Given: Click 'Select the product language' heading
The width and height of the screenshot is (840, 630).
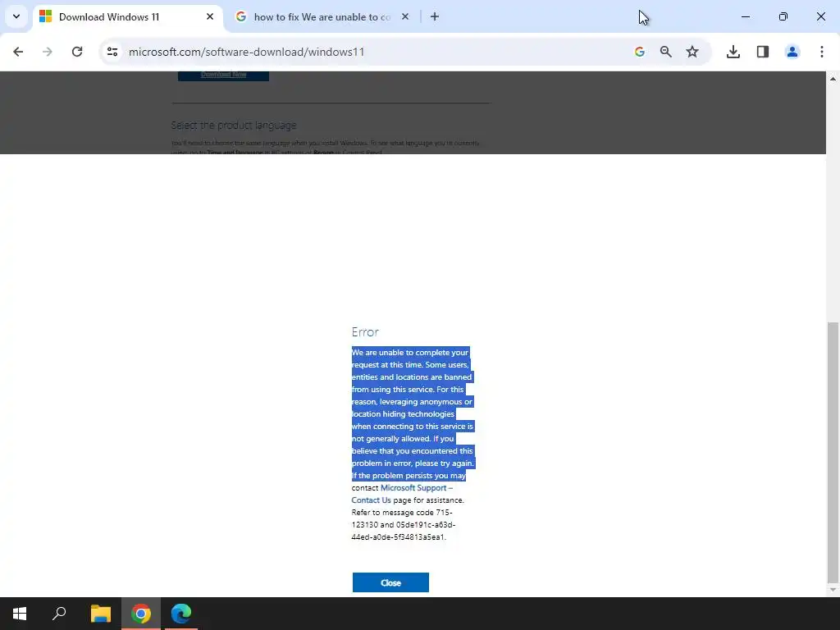Looking at the screenshot, I should pyautogui.click(x=234, y=126).
